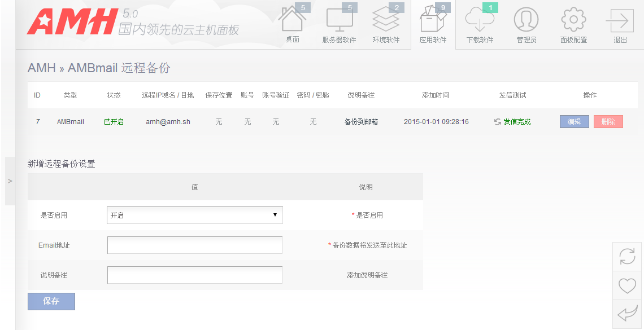644x330 pixels.
Task: Click the back arrow icon at bottom right
Action: pyautogui.click(x=627, y=314)
